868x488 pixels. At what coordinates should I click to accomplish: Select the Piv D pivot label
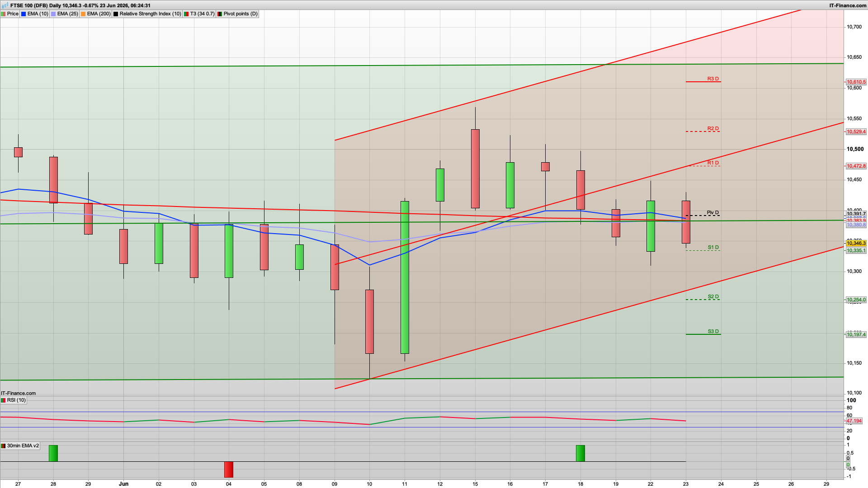click(713, 213)
